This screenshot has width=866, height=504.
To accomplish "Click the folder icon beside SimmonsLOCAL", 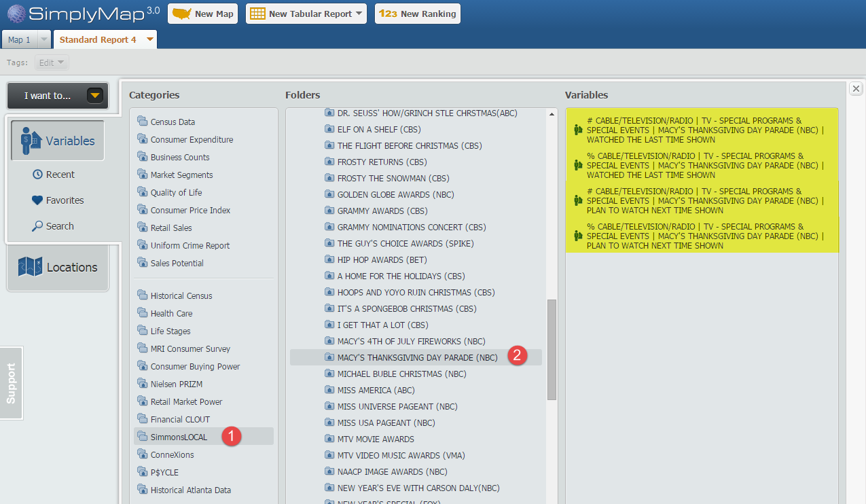I will 142,436.
